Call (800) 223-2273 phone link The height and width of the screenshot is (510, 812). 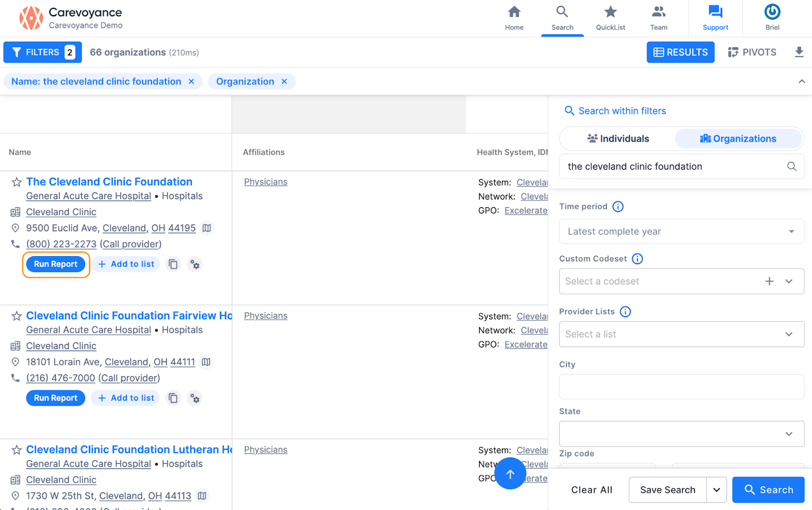[x=61, y=244]
